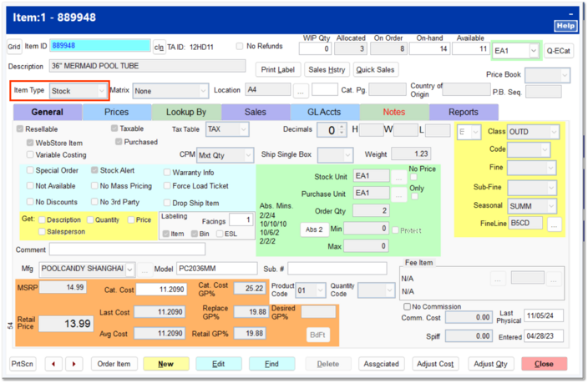Open the FineLine lookup ellipsis button
The width and height of the screenshot is (588, 383).
[x=554, y=224]
